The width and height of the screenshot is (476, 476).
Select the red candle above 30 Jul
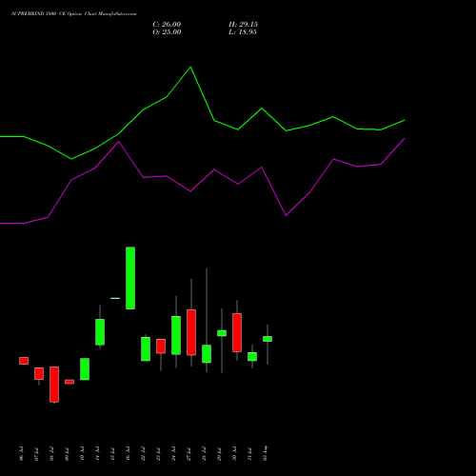tap(237, 332)
